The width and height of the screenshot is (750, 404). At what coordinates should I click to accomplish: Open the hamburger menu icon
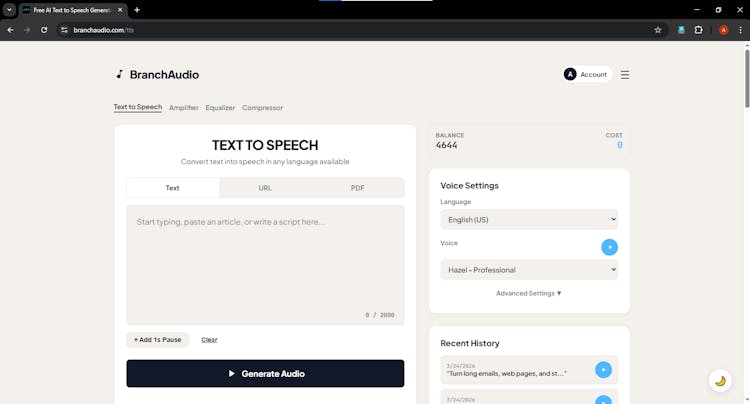coord(625,74)
